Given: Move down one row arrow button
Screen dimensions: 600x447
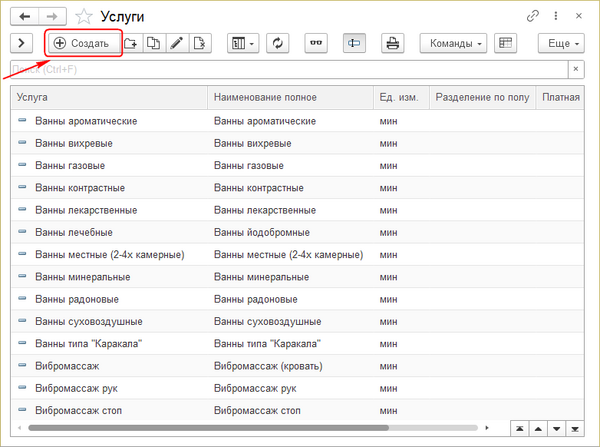Looking at the screenshot, I should click(556, 429).
